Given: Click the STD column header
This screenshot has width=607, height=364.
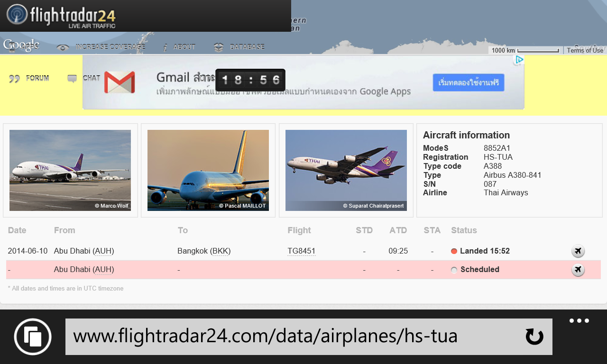Looking at the screenshot, I should (364, 230).
